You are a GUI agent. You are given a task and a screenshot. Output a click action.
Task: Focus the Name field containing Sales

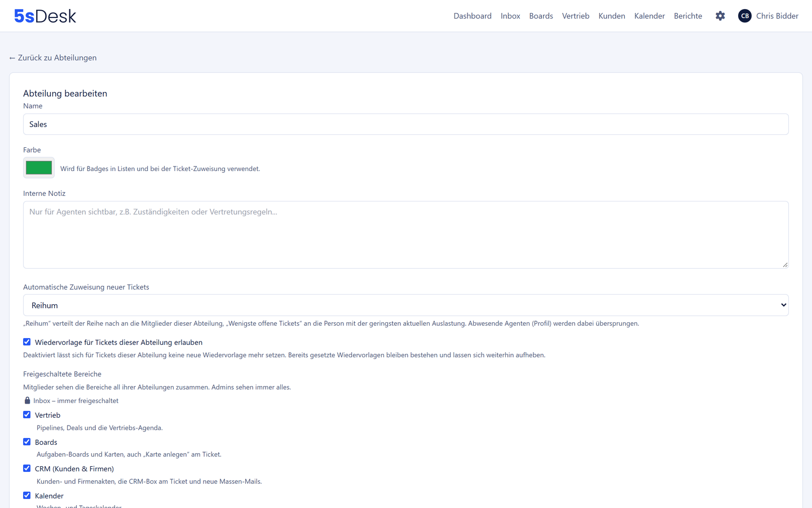(x=405, y=124)
